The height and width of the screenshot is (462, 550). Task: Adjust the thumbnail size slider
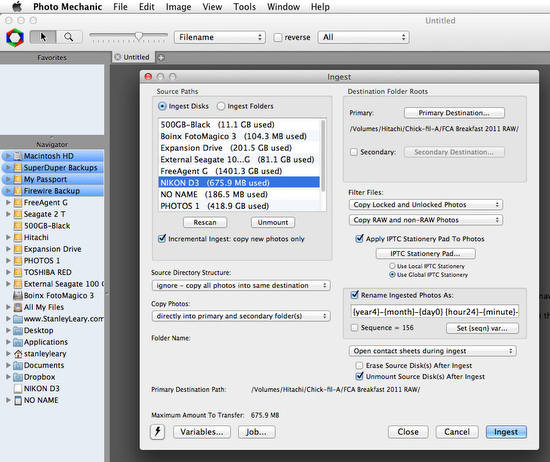click(139, 36)
